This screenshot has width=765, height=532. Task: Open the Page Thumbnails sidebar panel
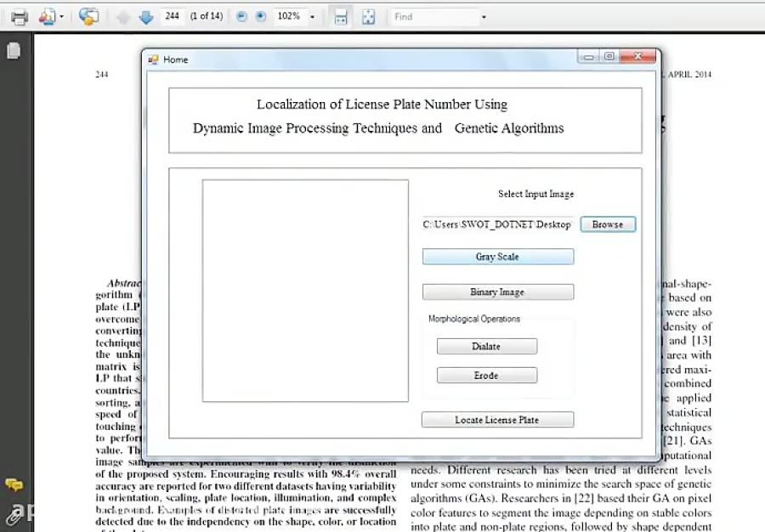pos(12,51)
